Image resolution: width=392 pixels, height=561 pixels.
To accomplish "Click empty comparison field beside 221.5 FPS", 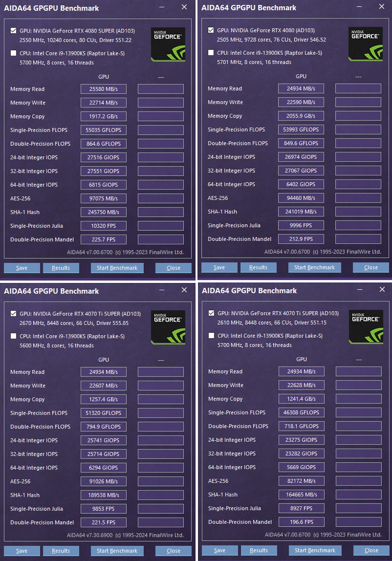I will click(161, 522).
